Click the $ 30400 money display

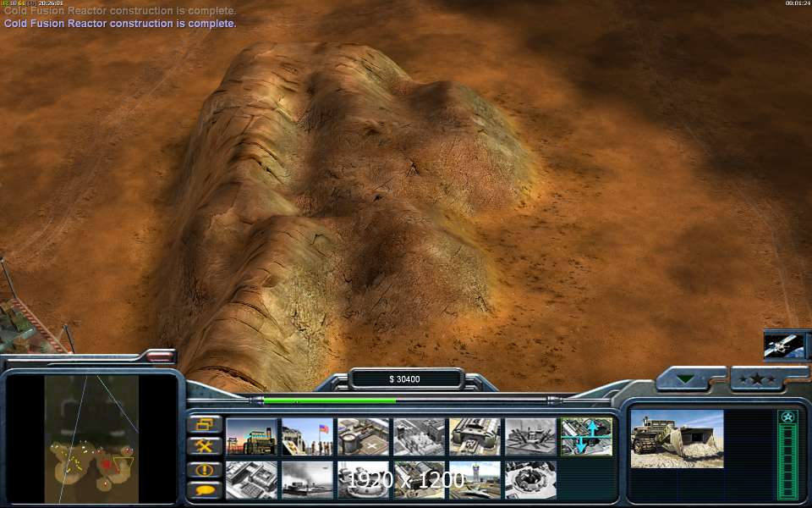[x=405, y=379]
